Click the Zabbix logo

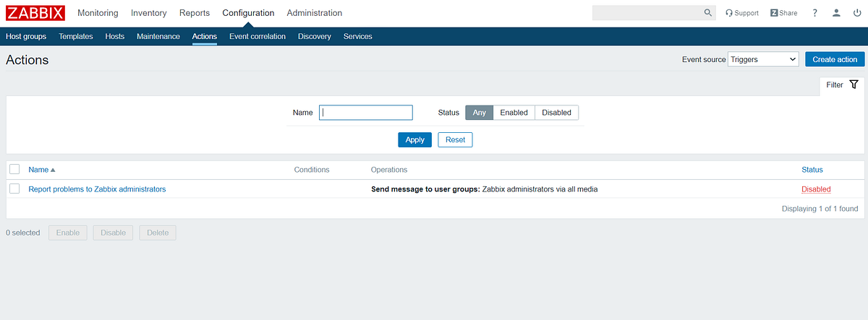(35, 13)
